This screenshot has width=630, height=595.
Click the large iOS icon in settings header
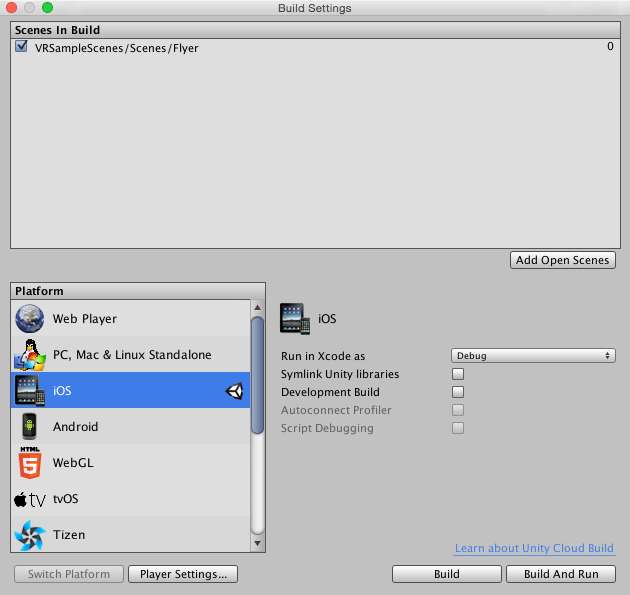(295, 319)
